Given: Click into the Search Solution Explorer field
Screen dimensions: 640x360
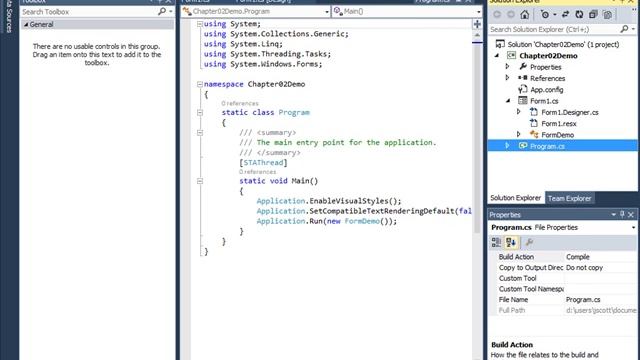Looking at the screenshot, I should coord(554,29).
